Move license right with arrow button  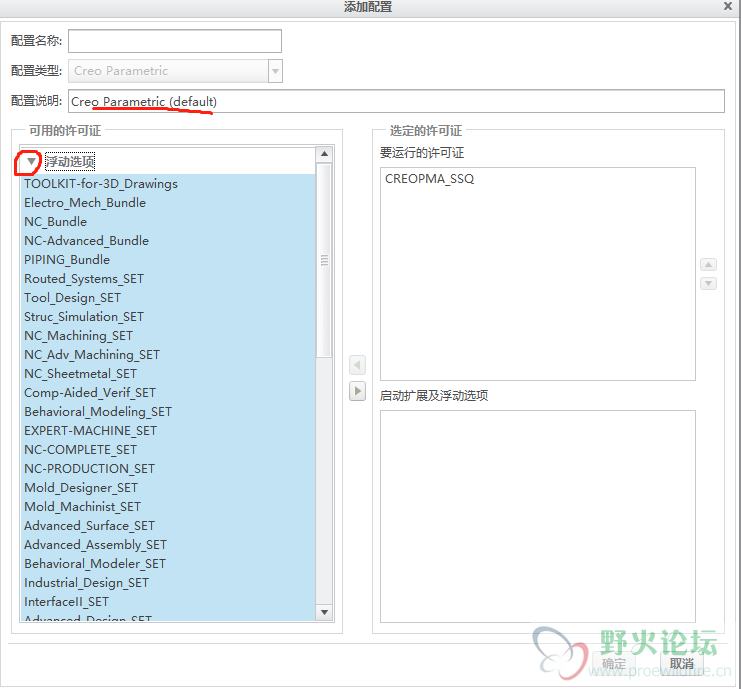(357, 391)
